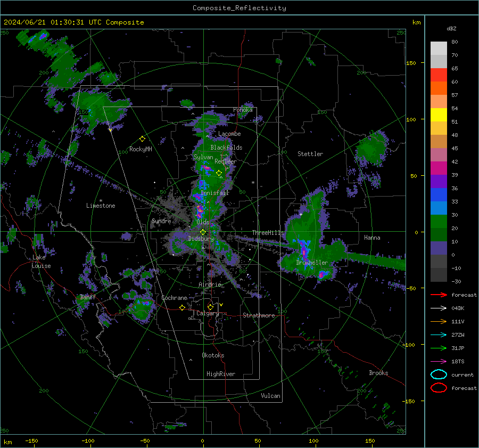Click the ThreeHills label on map
The width and height of the screenshot is (479, 448).
[x=268, y=233]
